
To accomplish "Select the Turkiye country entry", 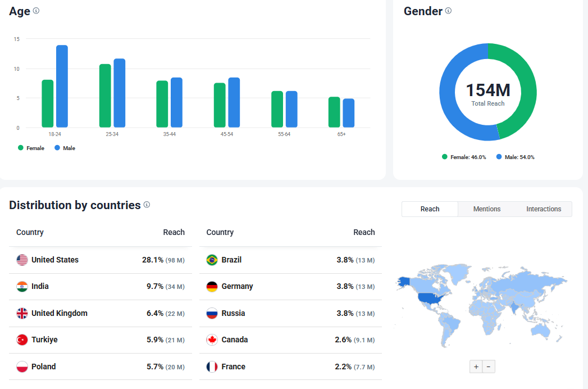I will 44,340.
